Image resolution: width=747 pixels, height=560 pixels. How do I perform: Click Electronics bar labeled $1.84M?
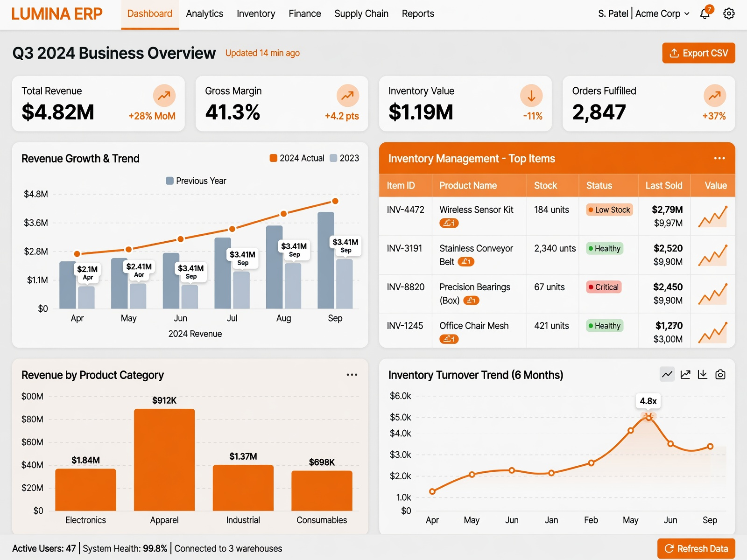85,490
